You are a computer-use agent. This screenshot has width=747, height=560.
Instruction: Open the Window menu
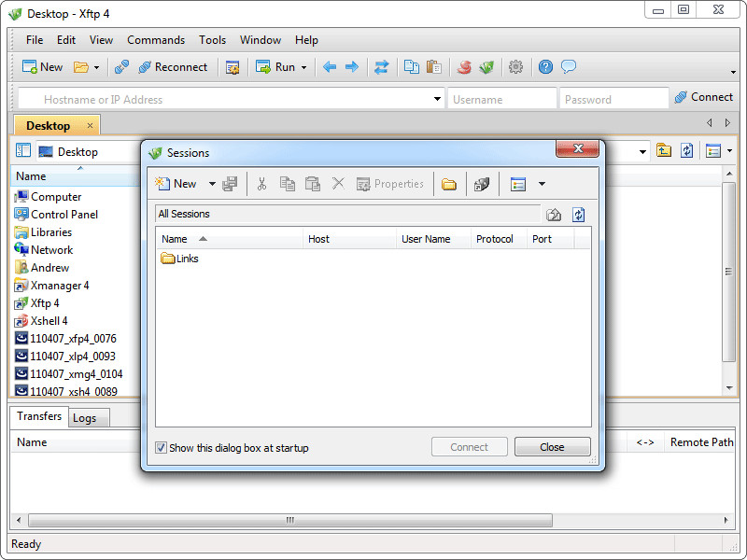(261, 40)
